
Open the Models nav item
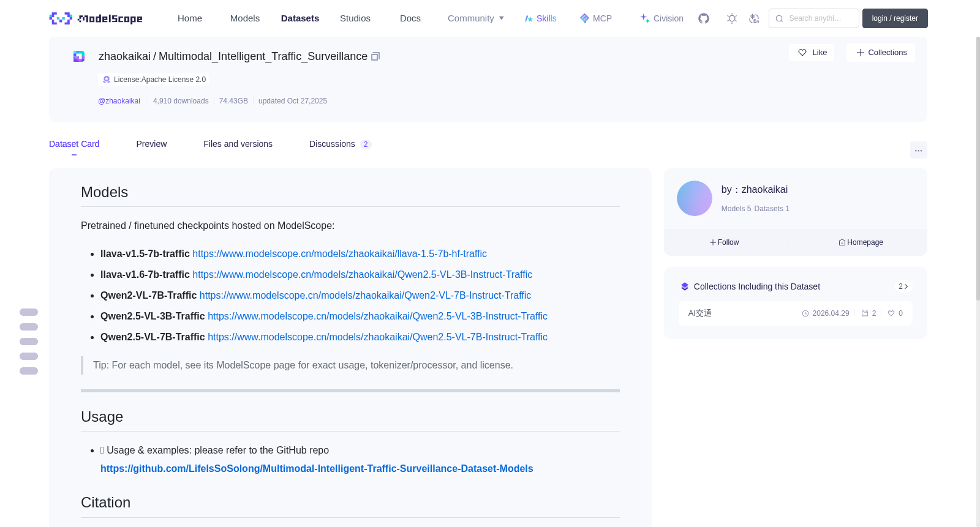click(x=245, y=18)
